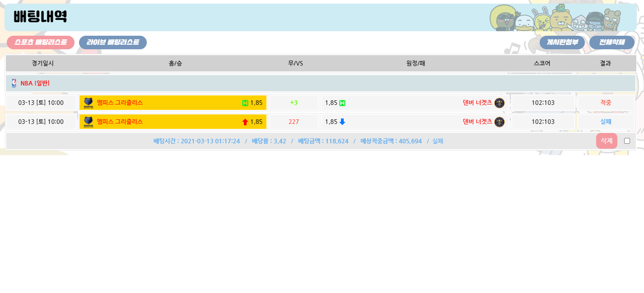644x293 pixels.
Task: Click the 실패 result in second row
Action: click(606, 122)
